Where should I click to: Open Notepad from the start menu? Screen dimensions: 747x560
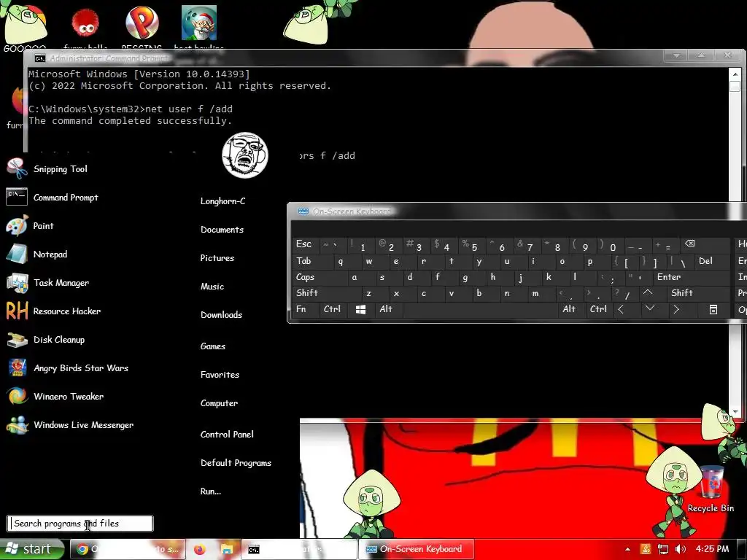click(36, 254)
